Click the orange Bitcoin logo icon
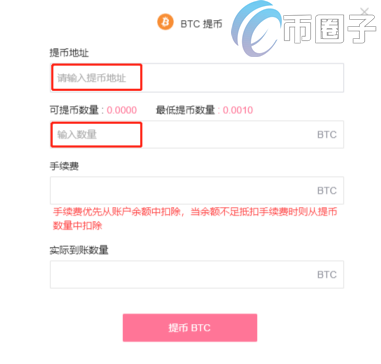 (x=165, y=22)
